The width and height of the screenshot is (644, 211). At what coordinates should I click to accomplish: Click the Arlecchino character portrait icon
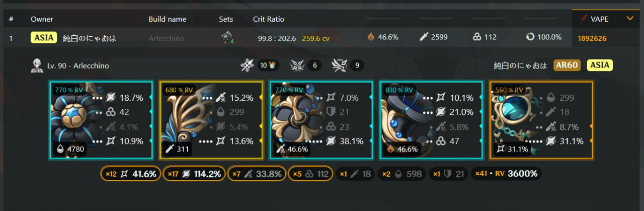pyautogui.click(x=36, y=65)
